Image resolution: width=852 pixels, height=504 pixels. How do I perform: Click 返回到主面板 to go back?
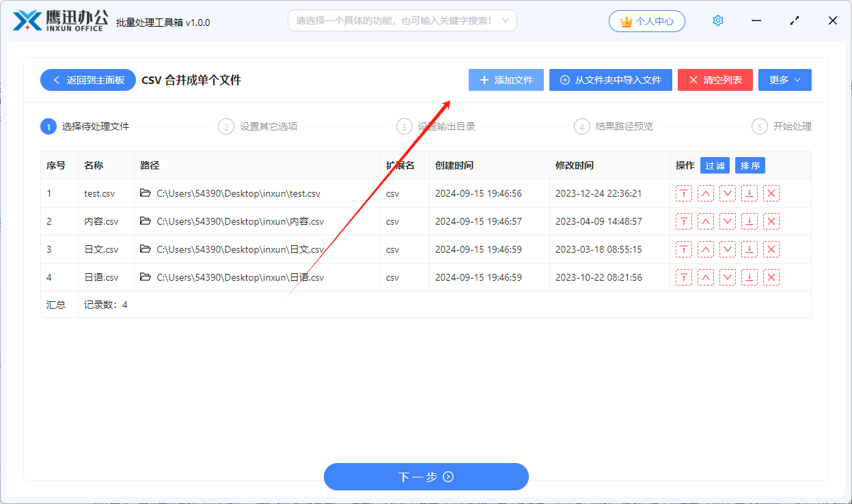[87, 79]
